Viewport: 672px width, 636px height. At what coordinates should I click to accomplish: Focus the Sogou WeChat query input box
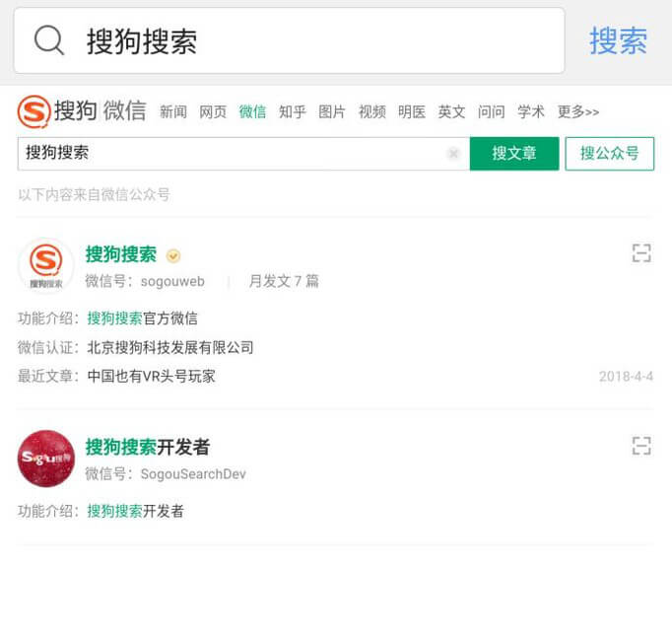(243, 154)
